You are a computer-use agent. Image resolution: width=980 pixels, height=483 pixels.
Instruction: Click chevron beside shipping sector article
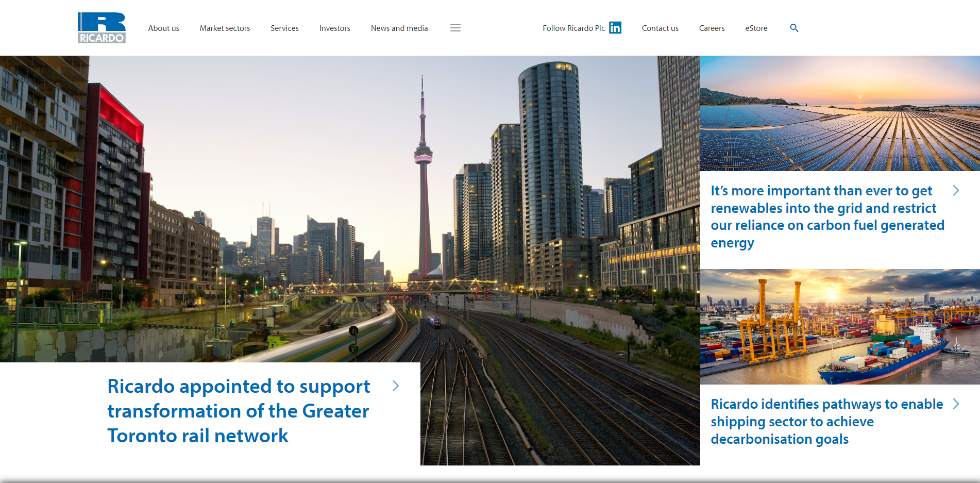coord(956,404)
